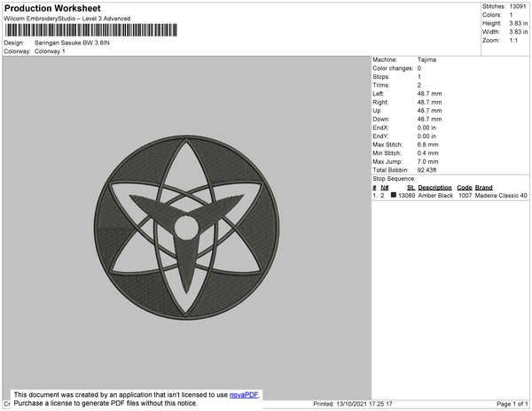Click the Description column header
The image size is (532, 411).
(435, 188)
